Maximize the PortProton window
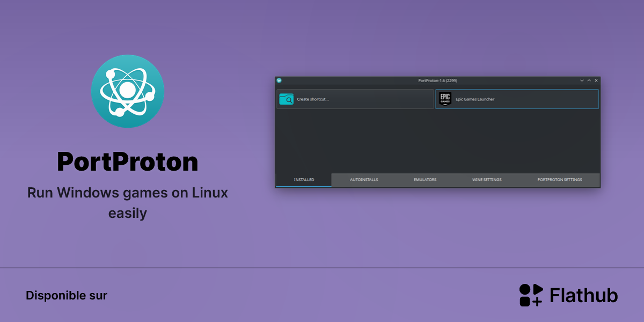 (589, 80)
